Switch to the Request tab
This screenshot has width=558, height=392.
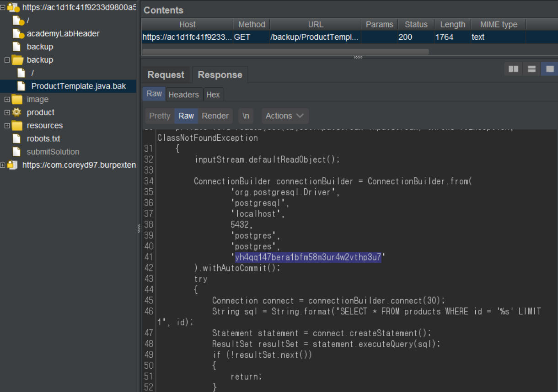(166, 75)
